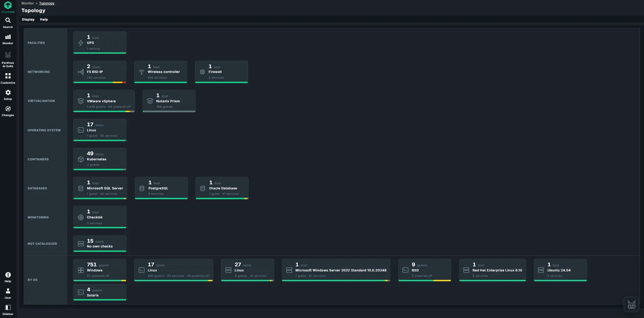Click the Topology page title
The height and width of the screenshot is (318, 644).
(x=33, y=10)
